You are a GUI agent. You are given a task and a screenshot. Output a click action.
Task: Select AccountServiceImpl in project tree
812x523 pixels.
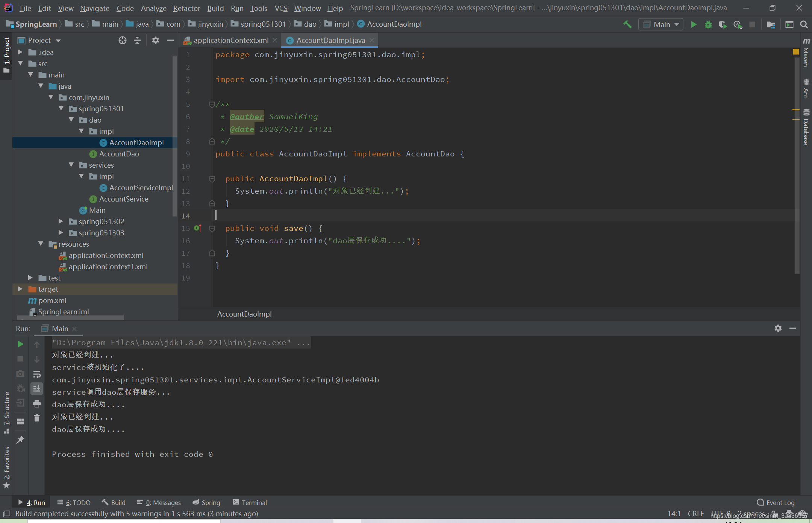[137, 188]
